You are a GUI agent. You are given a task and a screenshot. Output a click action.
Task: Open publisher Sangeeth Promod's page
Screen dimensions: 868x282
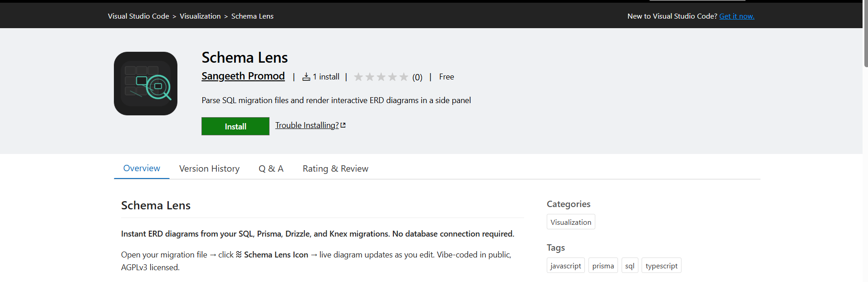(243, 76)
